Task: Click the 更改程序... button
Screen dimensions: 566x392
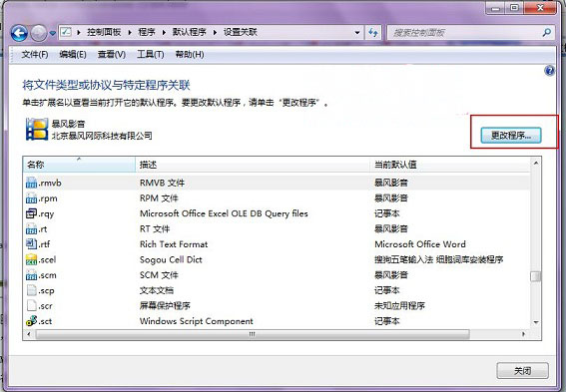Action: (511, 136)
